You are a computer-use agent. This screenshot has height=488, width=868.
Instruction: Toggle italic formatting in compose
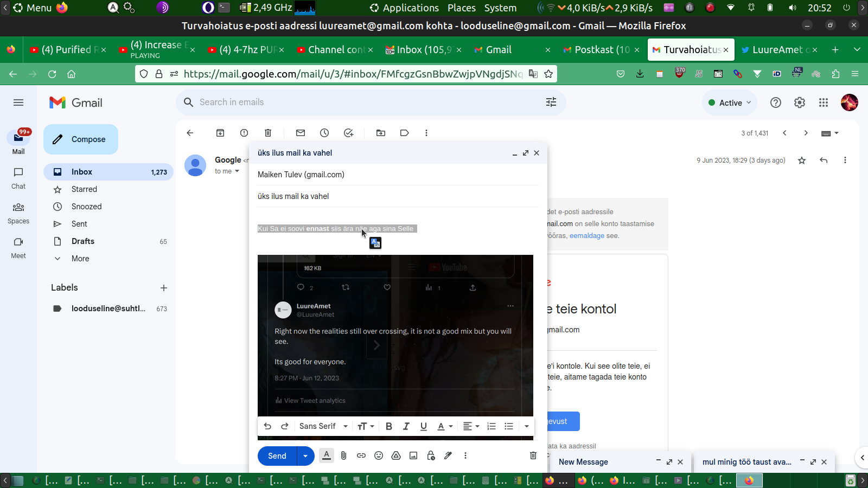point(406,426)
